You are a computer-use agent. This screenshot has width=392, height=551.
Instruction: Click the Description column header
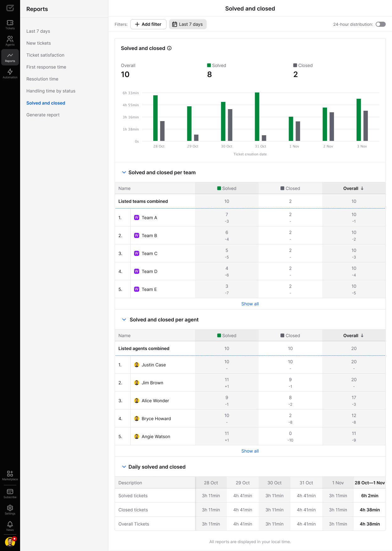tap(130, 483)
